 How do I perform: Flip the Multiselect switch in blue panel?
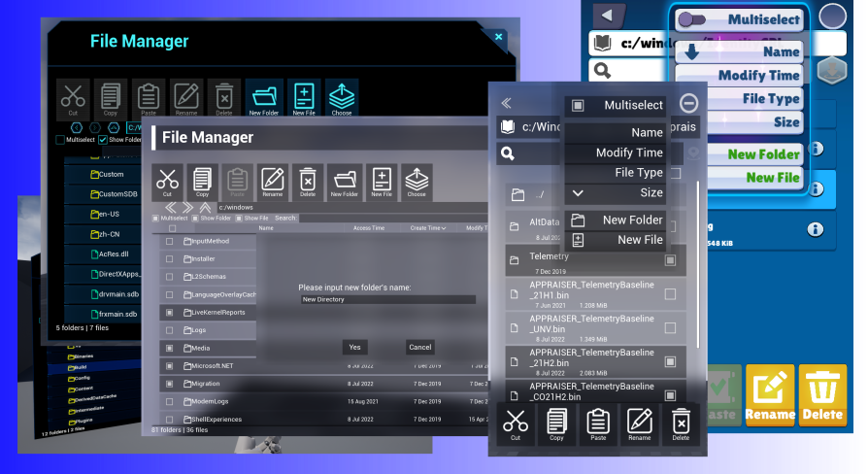692,20
